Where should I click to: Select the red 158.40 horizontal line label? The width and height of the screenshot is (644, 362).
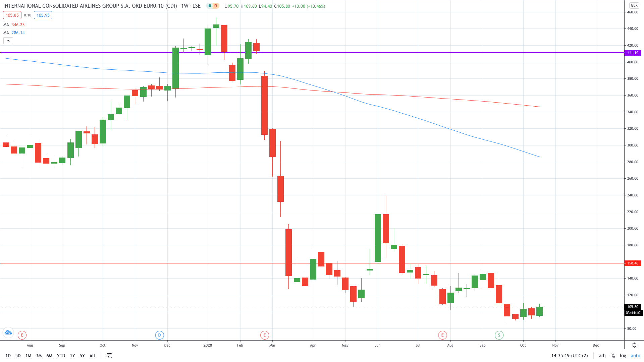point(633,263)
